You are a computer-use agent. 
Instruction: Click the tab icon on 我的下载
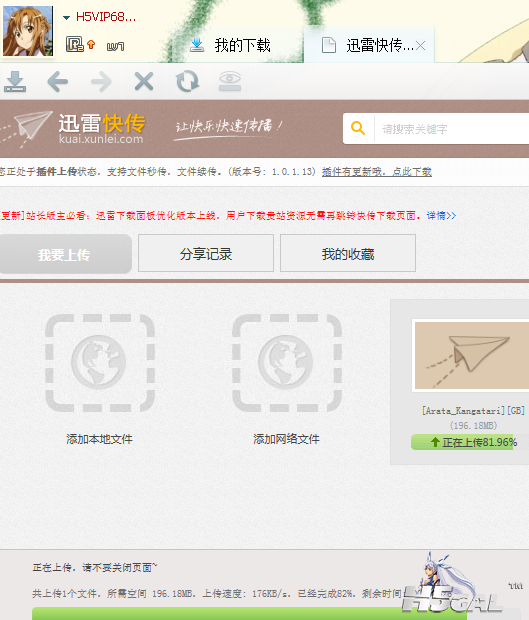point(197,45)
